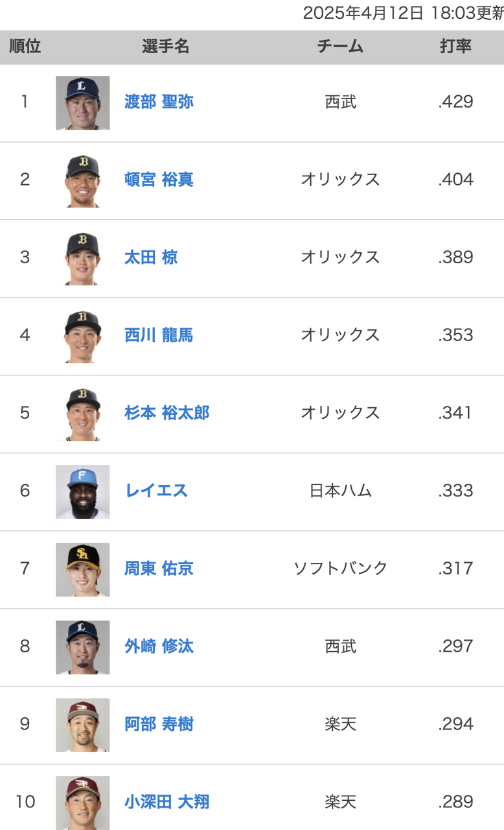Click 外崎 修汰's player photo
The width and height of the screenshot is (504, 830).
pyautogui.click(x=82, y=647)
